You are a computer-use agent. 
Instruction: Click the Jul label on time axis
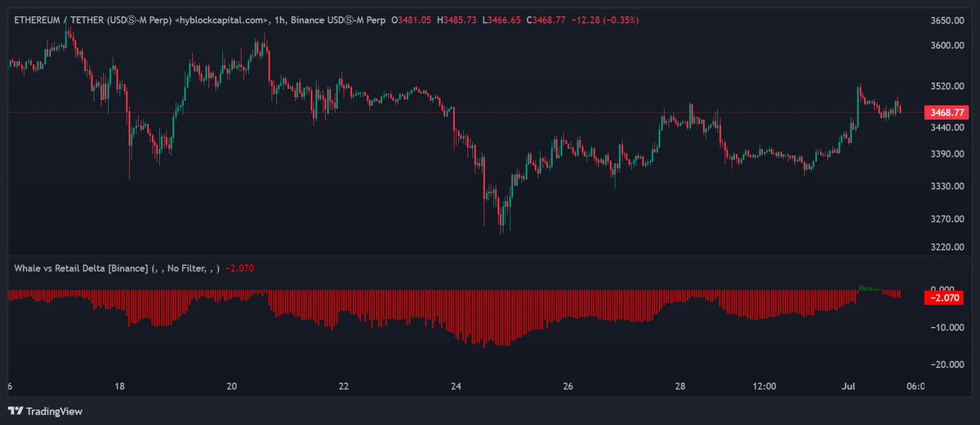click(x=848, y=387)
